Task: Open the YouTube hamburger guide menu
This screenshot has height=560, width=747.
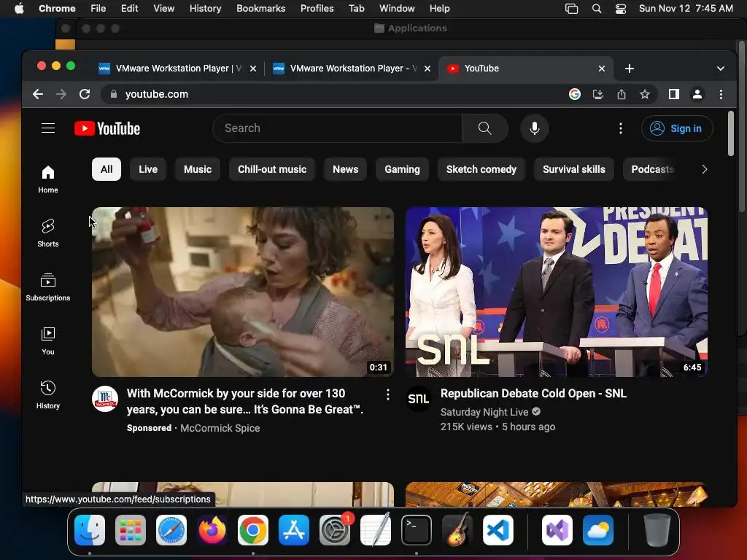Action: click(x=48, y=128)
